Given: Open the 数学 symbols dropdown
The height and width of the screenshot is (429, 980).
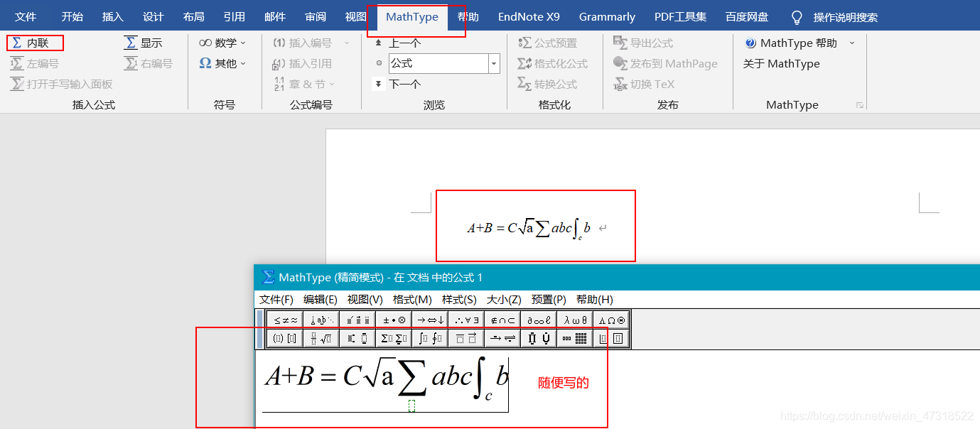Looking at the screenshot, I should click(222, 43).
